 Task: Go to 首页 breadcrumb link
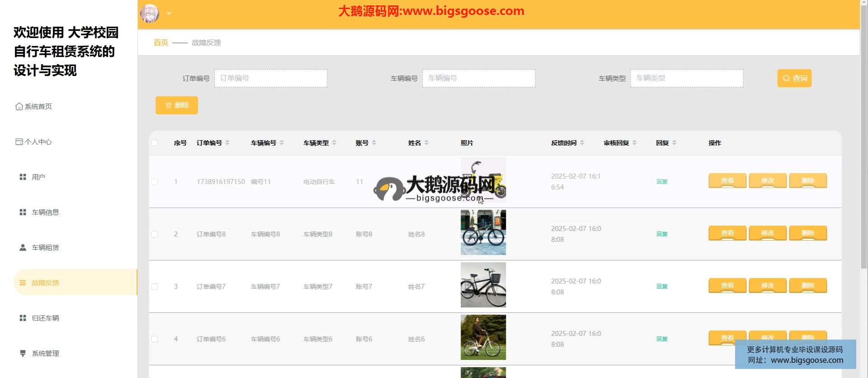[161, 43]
